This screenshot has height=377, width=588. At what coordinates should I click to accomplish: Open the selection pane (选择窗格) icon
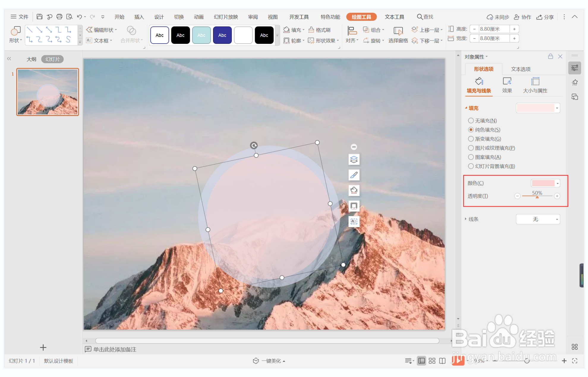click(398, 31)
